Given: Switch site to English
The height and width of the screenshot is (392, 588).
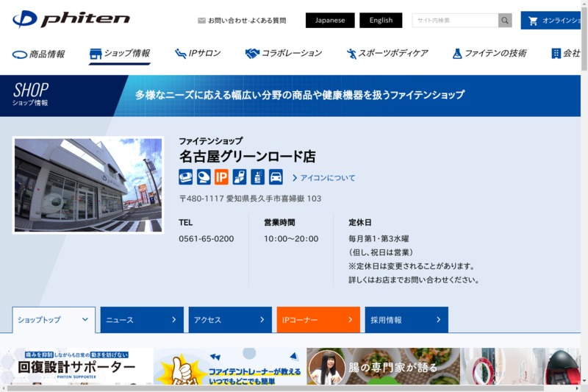Looking at the screenshot, I should point(381,21).
